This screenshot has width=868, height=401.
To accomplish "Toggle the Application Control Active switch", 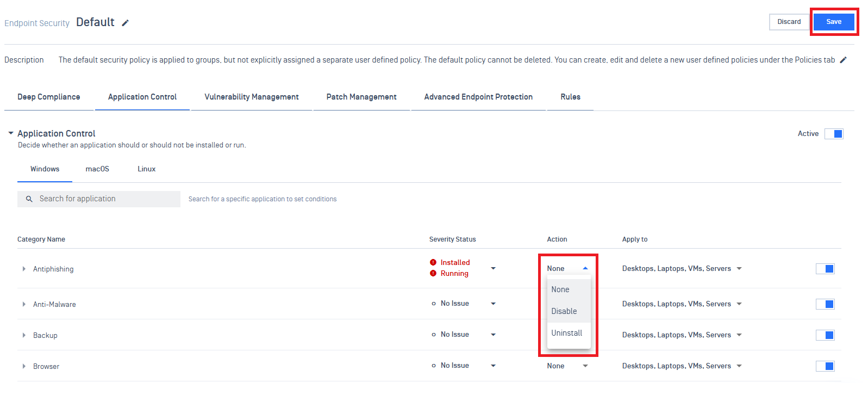I will 833,134.
